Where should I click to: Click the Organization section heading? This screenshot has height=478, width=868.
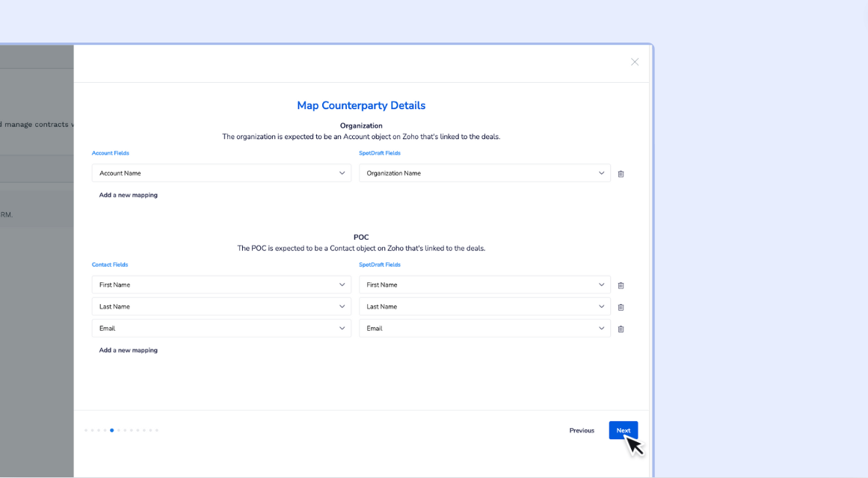[361, 125]
